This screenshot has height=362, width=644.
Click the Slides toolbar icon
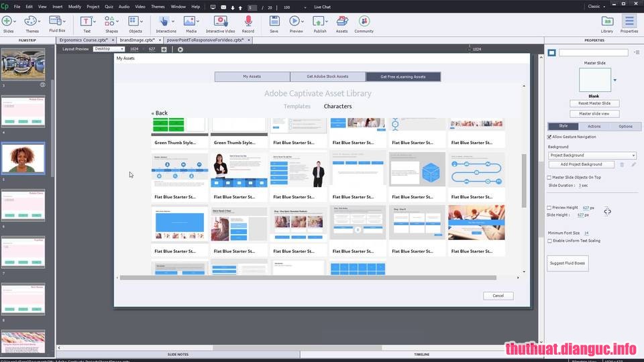(x=7, y=21)
